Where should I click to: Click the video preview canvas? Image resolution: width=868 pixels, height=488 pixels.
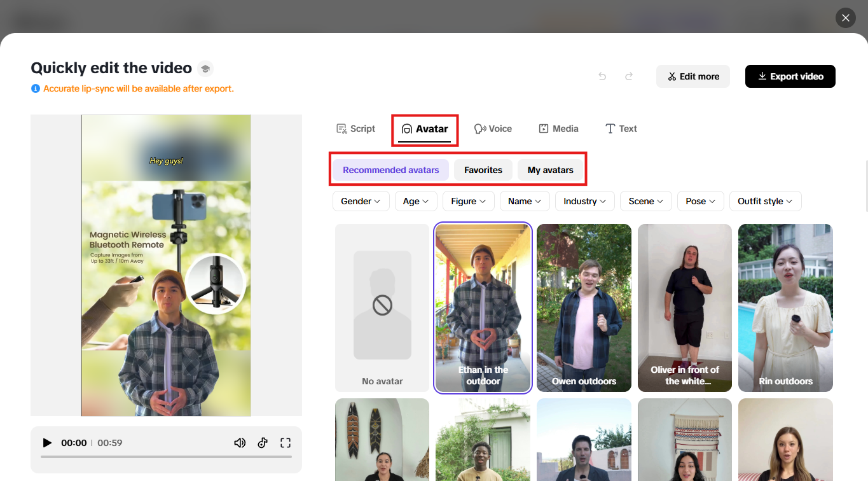click(x=166, y=265)
